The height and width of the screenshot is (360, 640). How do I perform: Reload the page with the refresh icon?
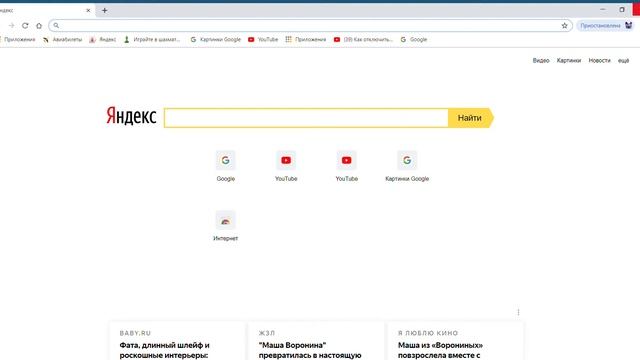click(25, 26)
